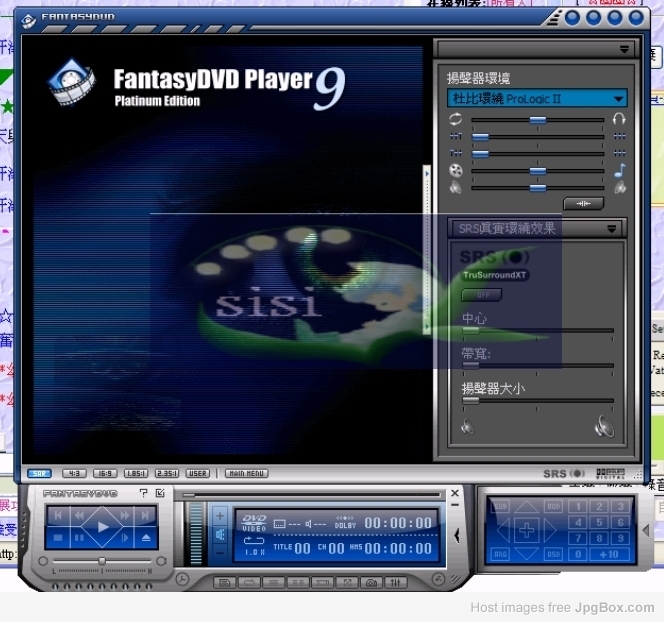Select the USER aspect ratio
The image size is (664, 622).
pos(198,473)
